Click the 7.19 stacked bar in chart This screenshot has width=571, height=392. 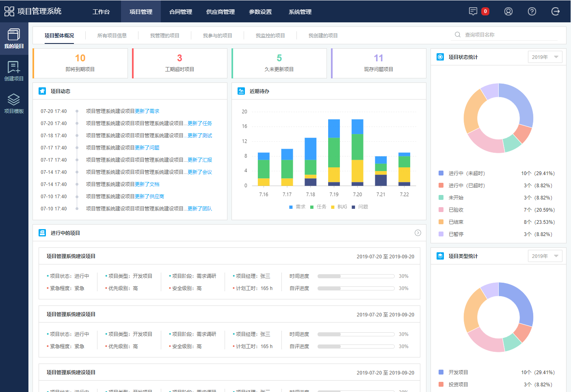pos(334,152)
